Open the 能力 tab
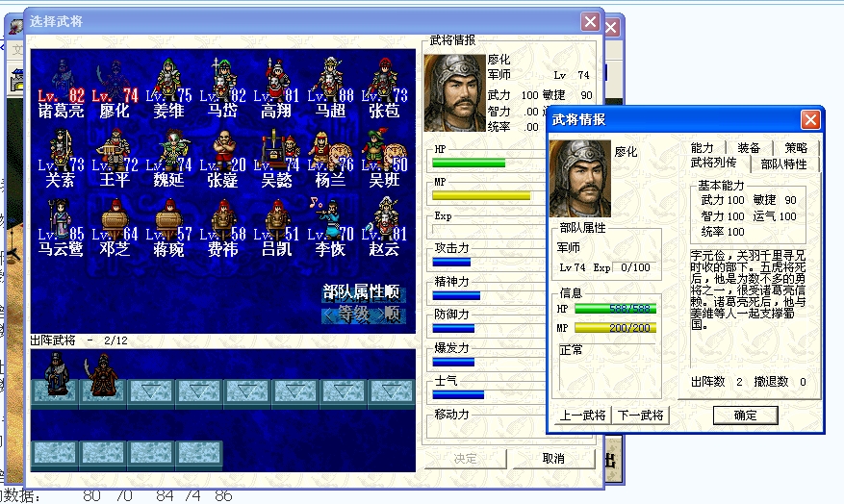The height and width of the screenshot is (504, 844). (702, 148)
